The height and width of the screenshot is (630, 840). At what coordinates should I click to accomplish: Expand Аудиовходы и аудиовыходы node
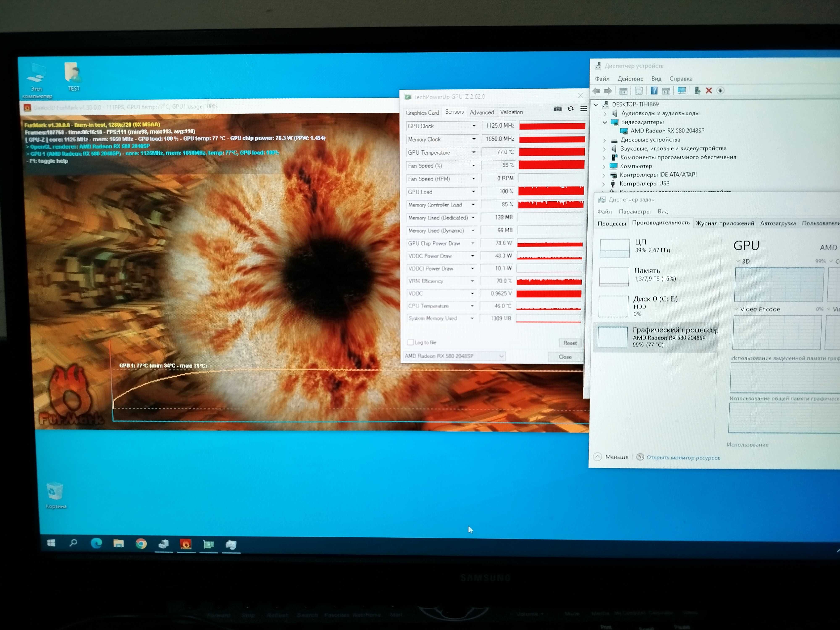click(x=605, y=114)
